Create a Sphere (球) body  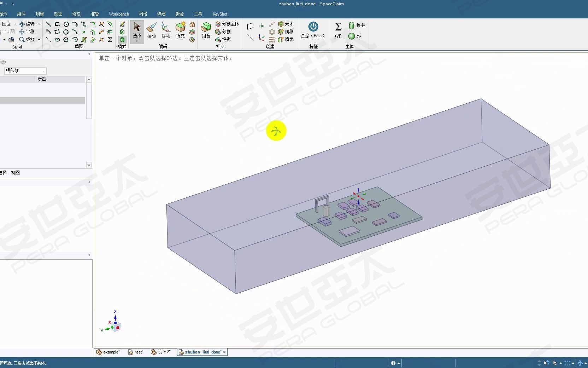[x=355, y=36]
